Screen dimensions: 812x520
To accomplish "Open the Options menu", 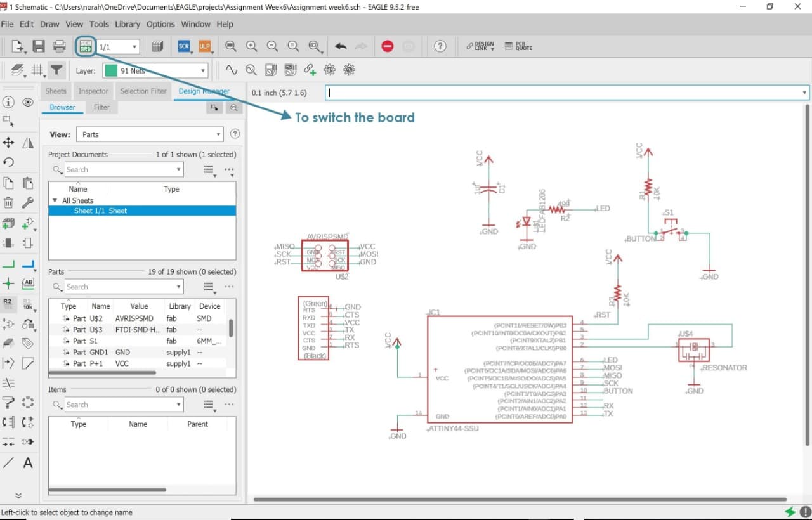I will (160, 24).
